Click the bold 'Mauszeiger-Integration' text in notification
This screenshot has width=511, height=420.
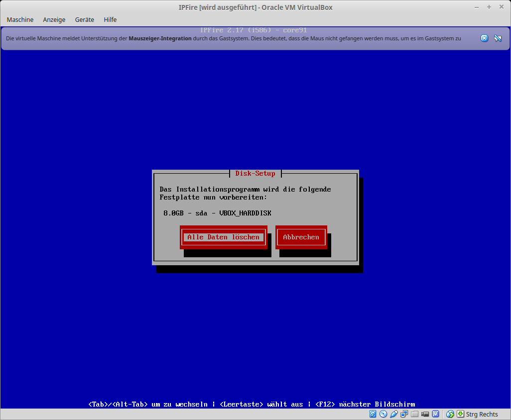(160, 38)
